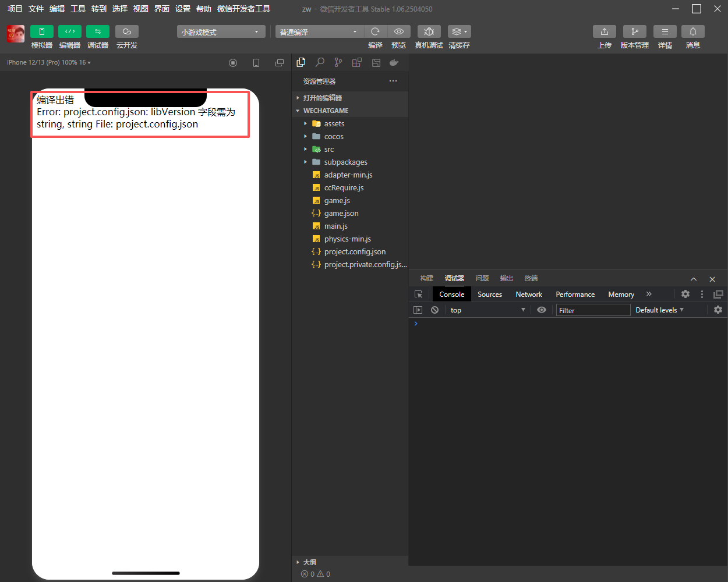Click the simulator record circle icon
The width and height of the screenshot is (728, 582).
coord(233,63)
